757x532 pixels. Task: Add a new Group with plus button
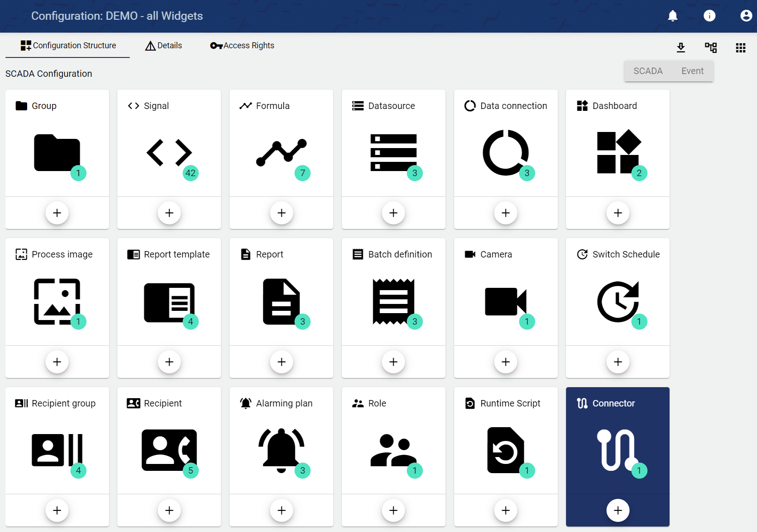coord(57,213)
